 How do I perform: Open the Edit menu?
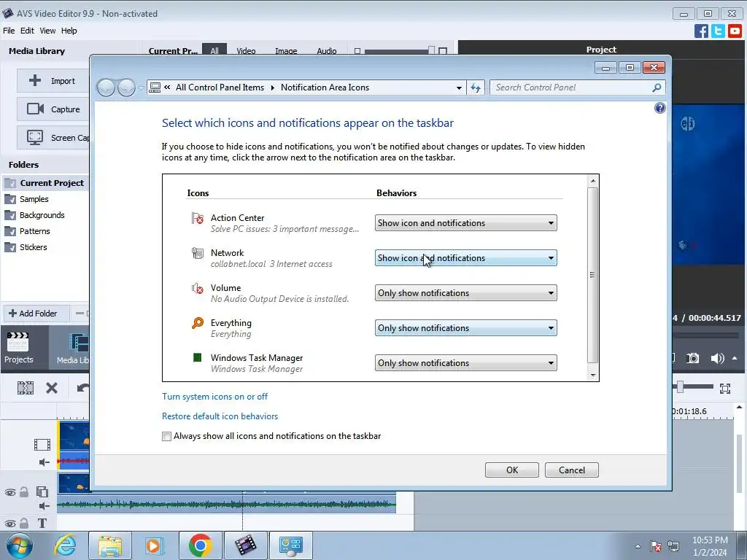coord(27,31)
